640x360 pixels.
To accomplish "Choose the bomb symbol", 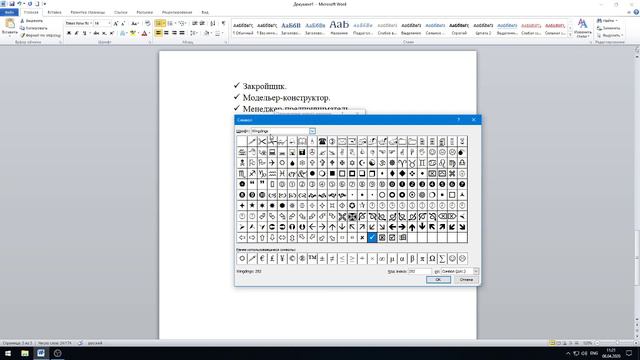I will [x=462, y=152].
